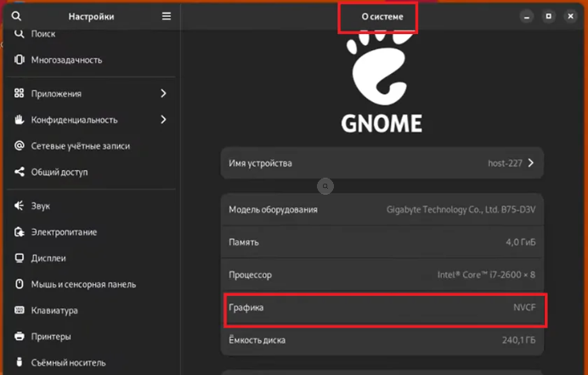Click the mouse icon beside Мышь и сенсорная панель

[20, 284]
